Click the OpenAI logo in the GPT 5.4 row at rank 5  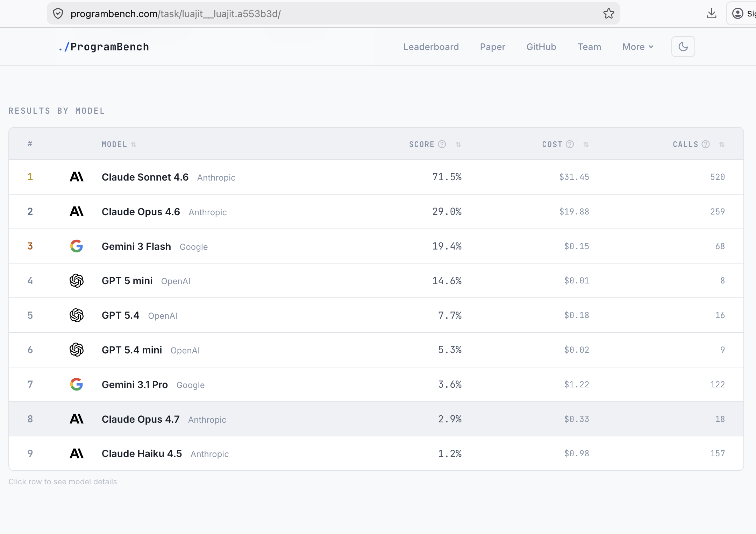click(77, 315)
